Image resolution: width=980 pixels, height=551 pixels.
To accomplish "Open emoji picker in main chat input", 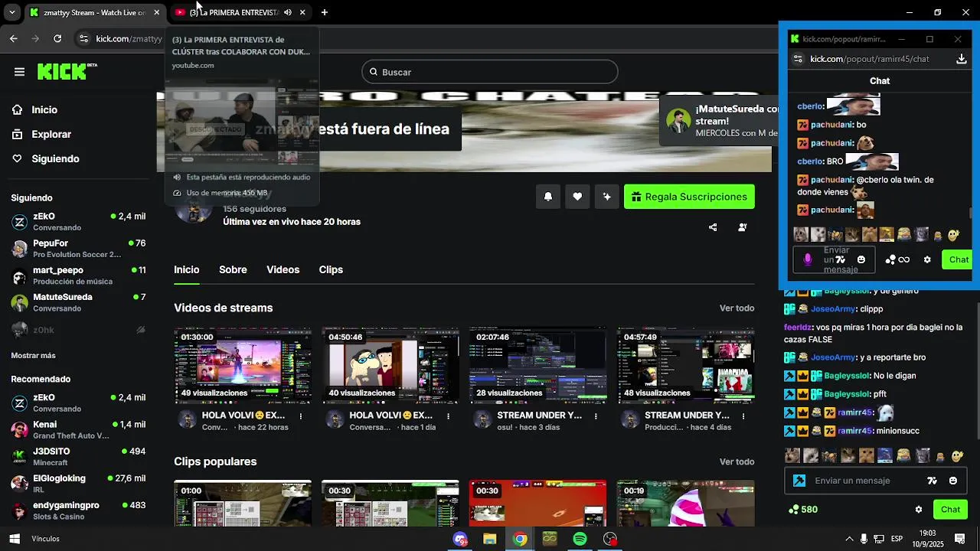I will click(953, 481).
